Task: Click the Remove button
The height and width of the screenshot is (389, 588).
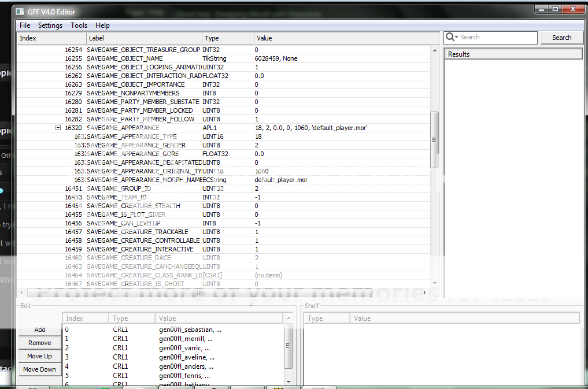Action: coord(40,343)
